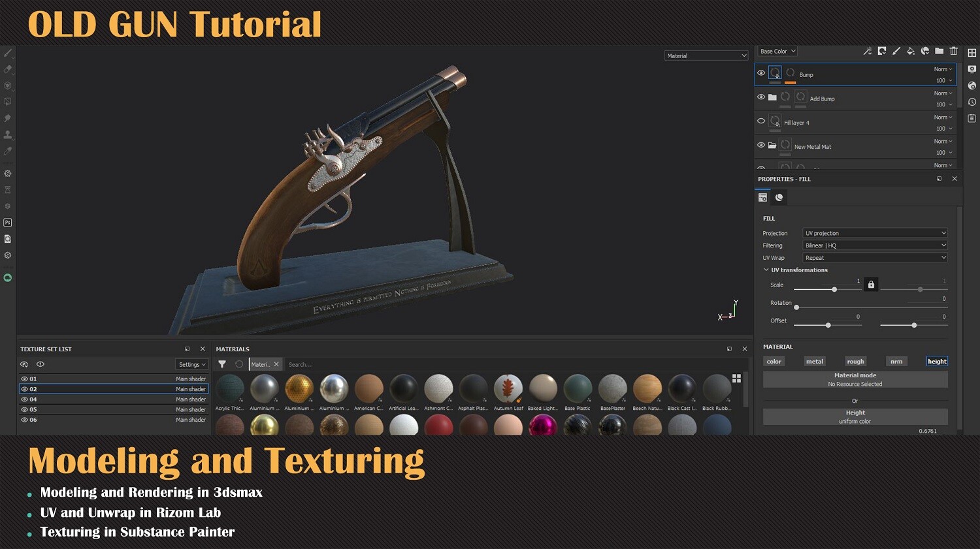Screen dimensions: 980x549
Task: Select the Clone stamp tool
Action: point(8,134)
